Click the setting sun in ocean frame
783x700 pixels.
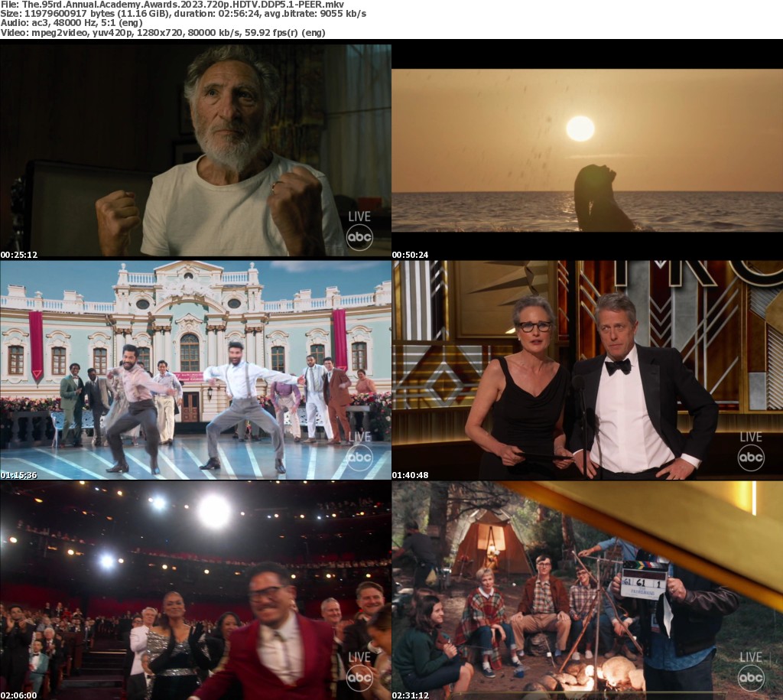pyautogui.click(x=580, y=129)
